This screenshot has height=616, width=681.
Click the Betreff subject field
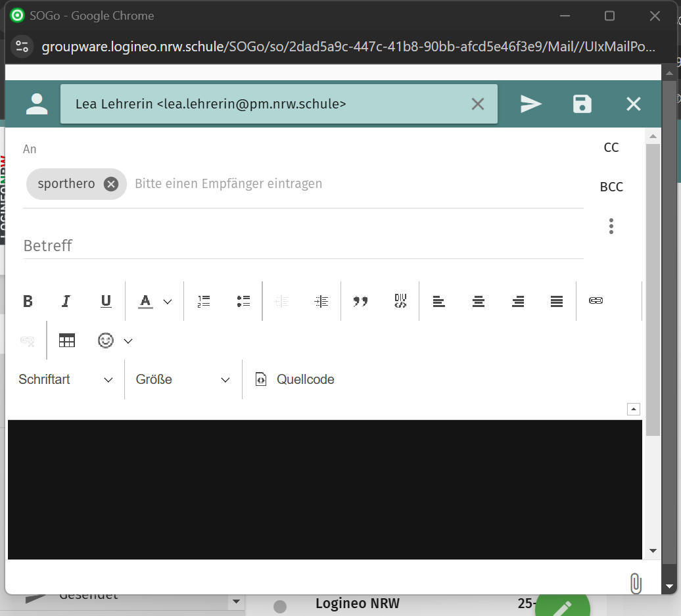tap(302, 246)
